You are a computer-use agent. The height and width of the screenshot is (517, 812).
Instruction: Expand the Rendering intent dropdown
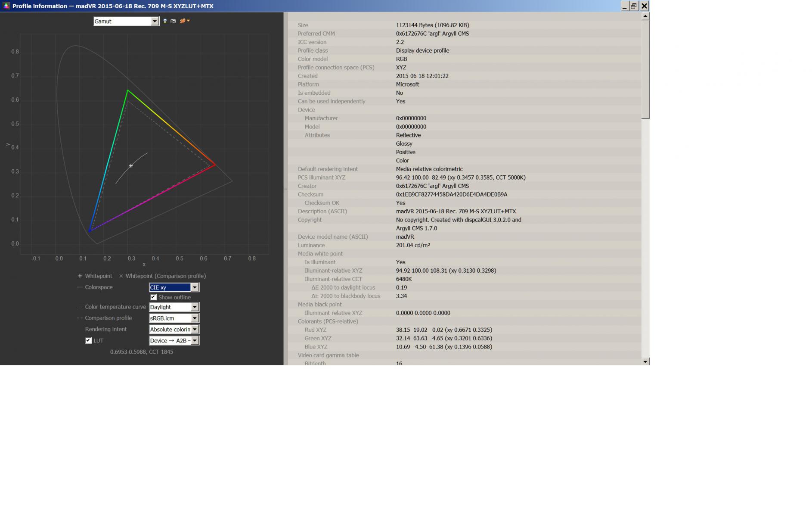click(x=195, y=330)
